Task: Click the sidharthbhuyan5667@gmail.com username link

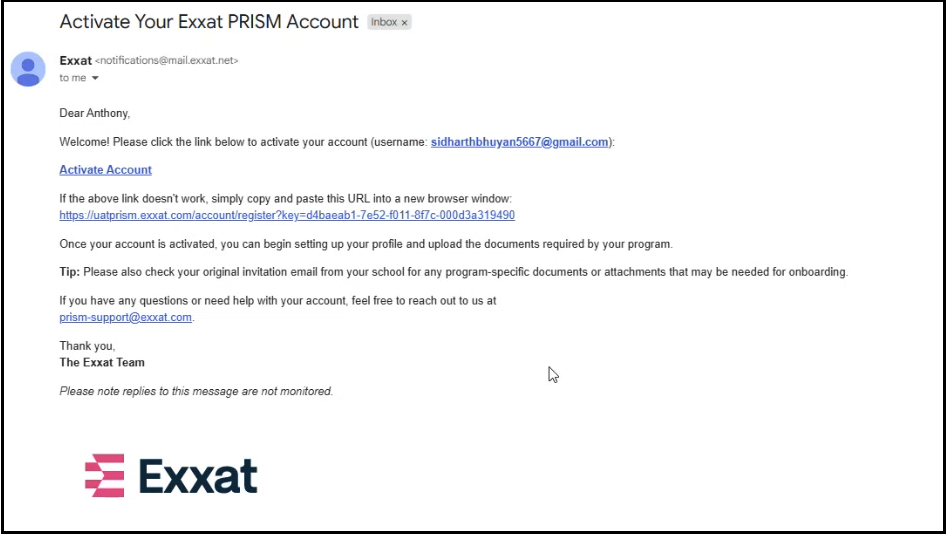Action: click(x=519, y=142)
